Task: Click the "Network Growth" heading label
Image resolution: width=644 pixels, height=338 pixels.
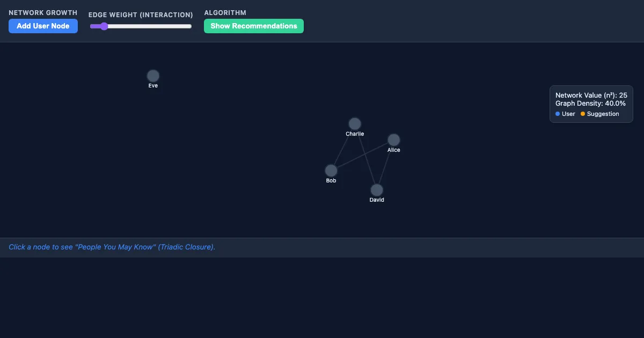Action: click(43, 13)
